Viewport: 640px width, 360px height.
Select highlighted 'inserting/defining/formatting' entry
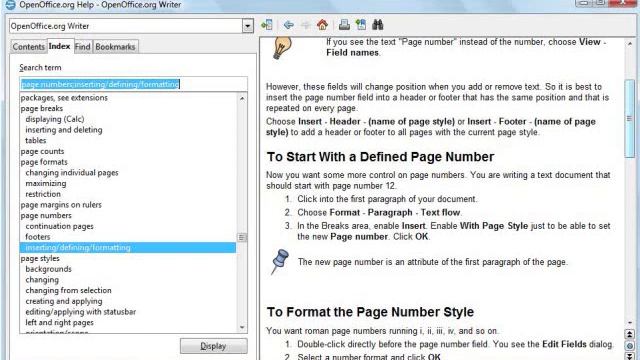128,248
